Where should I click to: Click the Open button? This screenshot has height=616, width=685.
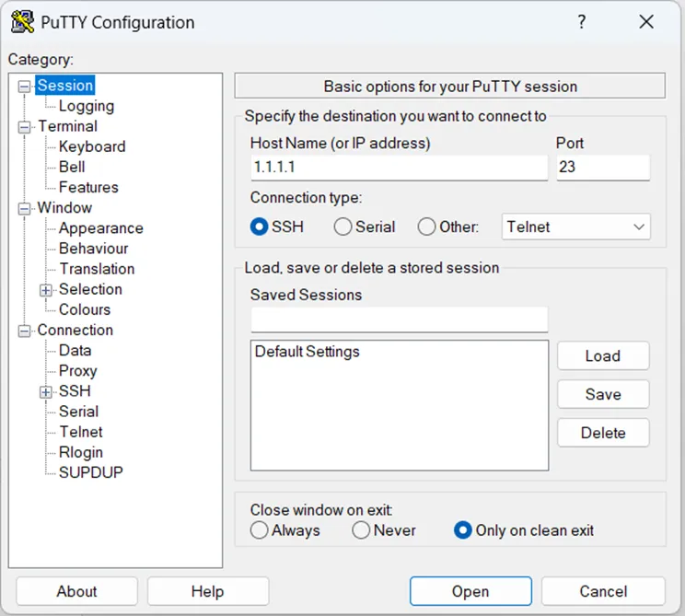[x=470, y=591]
